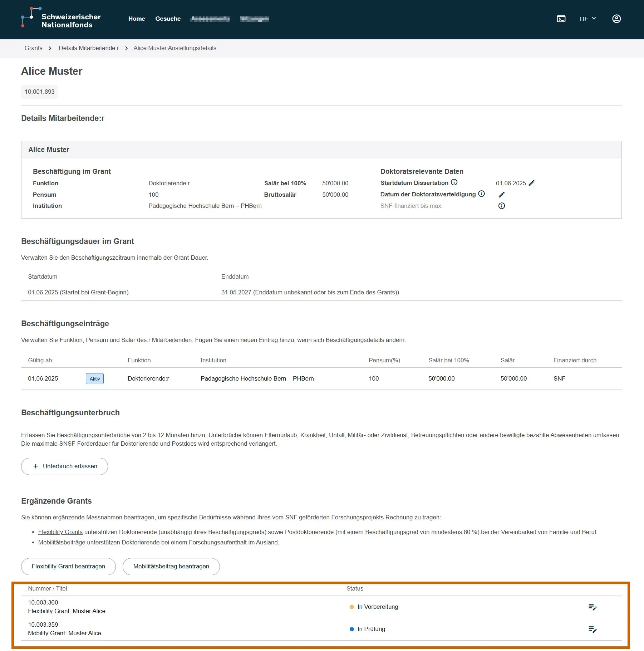Click the Unterbruch erfassen button

[x=64, y=466]
